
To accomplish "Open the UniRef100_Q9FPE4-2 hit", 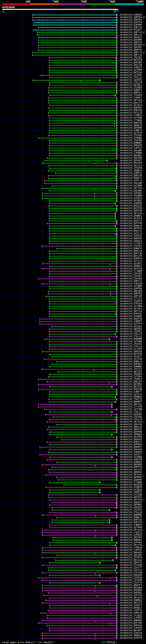I will pyautogui.click(x=132, y=17).
